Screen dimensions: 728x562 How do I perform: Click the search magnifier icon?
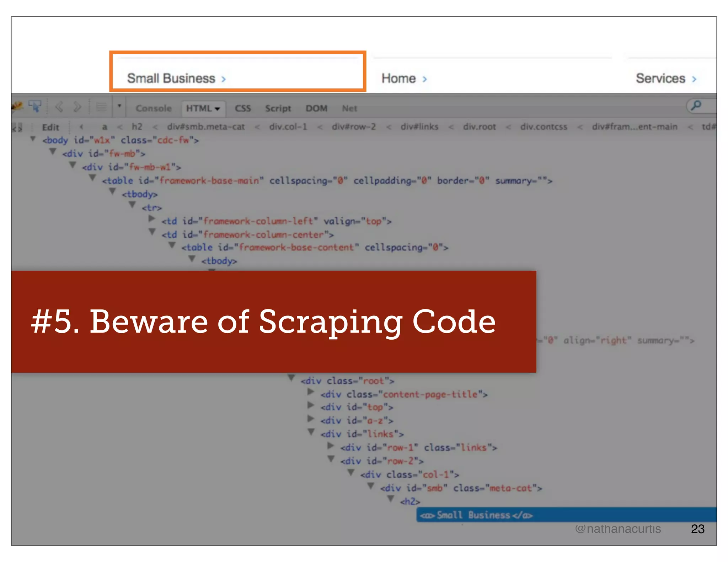pos(696,105)
